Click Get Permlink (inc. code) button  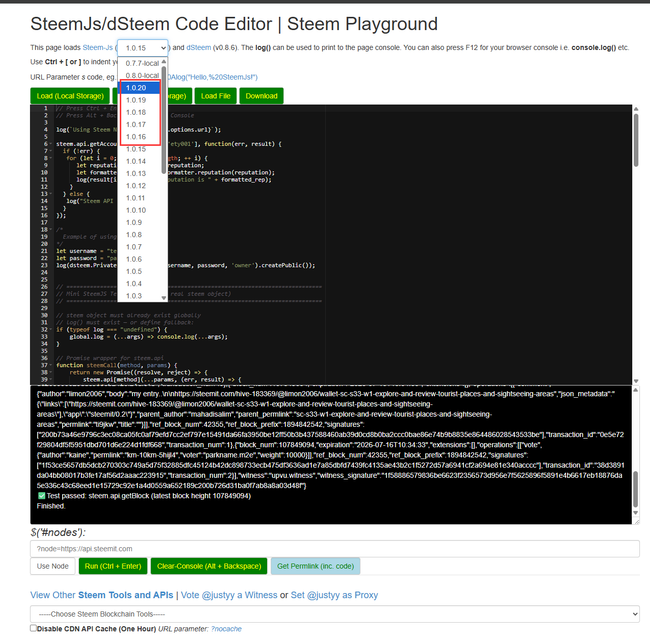tap(315, 566)
